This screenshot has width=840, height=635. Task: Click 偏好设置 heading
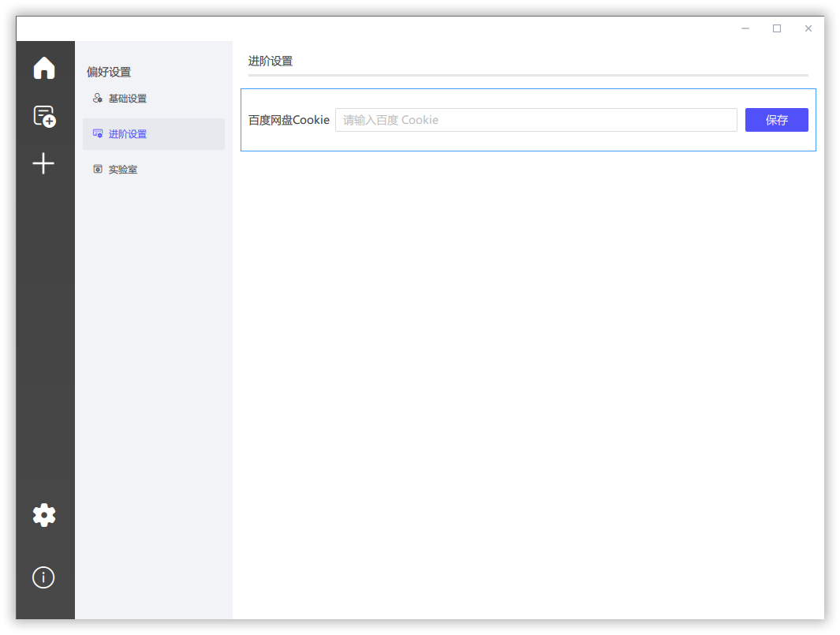(109, 72)
